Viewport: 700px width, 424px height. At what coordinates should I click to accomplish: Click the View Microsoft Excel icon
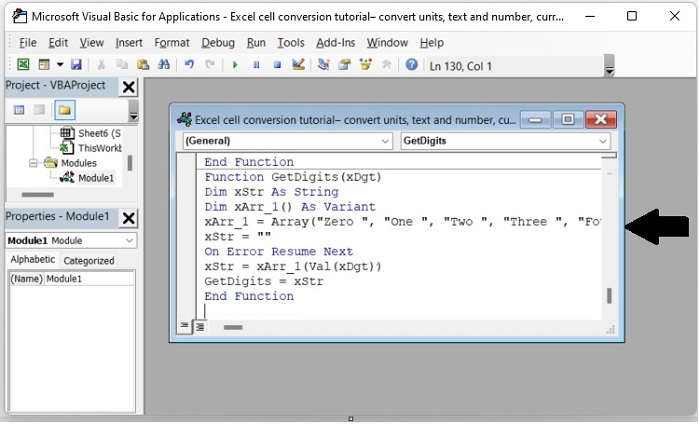23,65
